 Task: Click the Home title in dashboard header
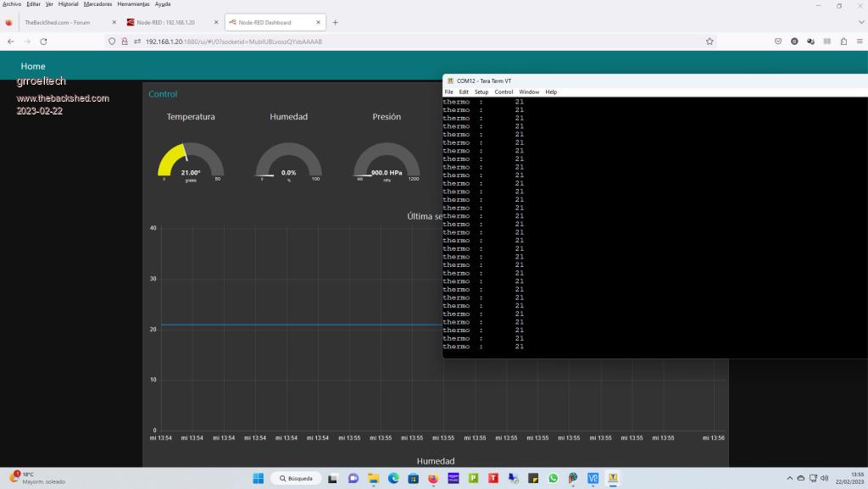pos(33,66)
